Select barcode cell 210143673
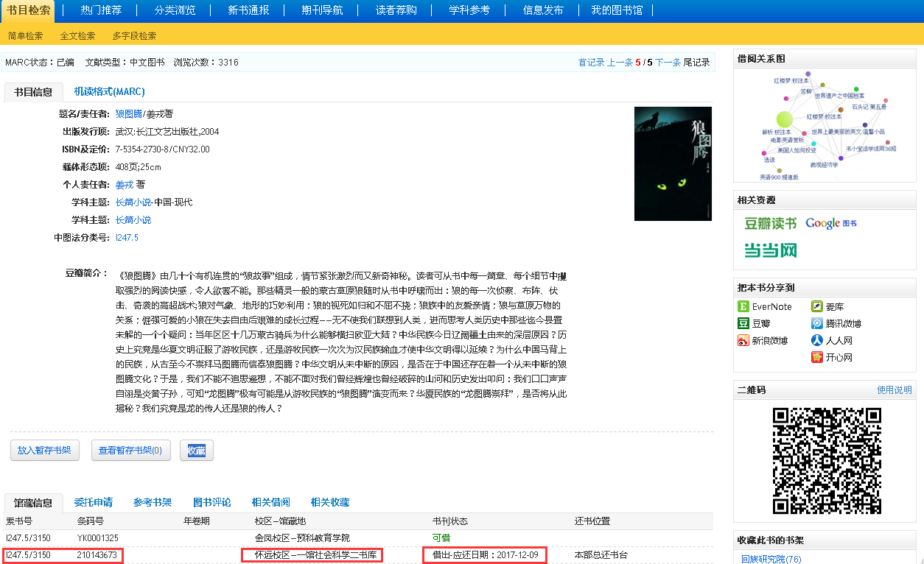The height and width of the screenshot is (564, 924). [97, 554]
